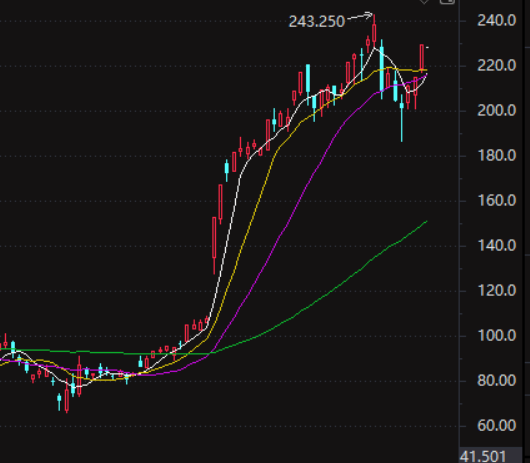This screenshot has height=463, width=530.
Task: Click the arrow beside the 243.250 label
Action: click(x=360, y=16)
